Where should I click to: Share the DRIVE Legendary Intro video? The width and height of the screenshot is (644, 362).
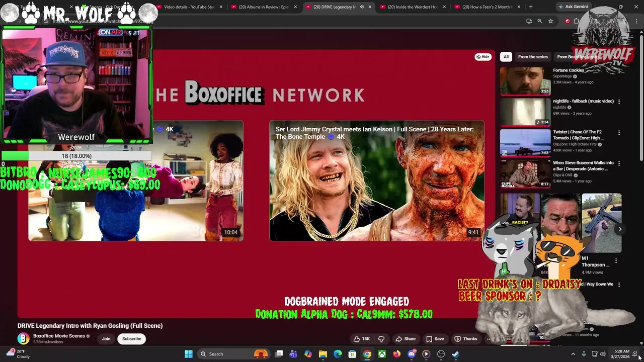[x=406, y=339]
